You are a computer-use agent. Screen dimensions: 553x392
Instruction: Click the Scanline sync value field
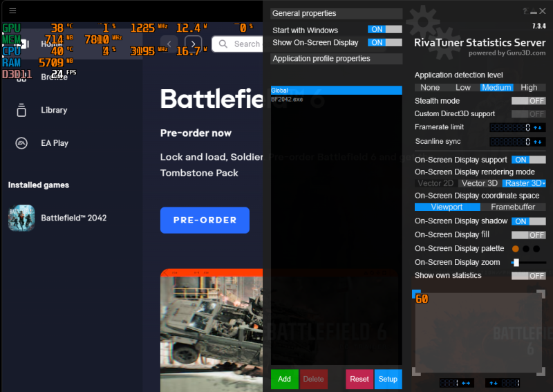[x=511, y=142]
